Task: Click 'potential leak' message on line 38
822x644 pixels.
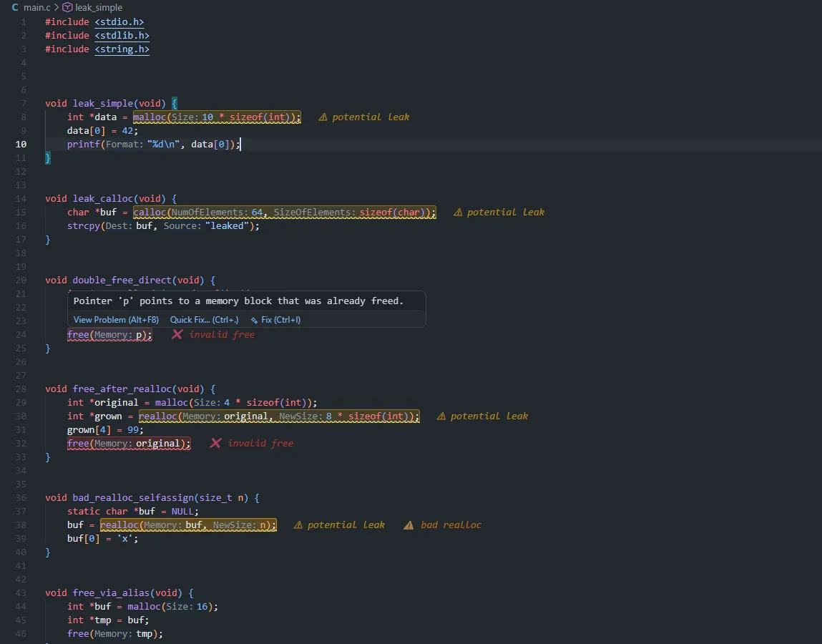Action: pos(346,525)
